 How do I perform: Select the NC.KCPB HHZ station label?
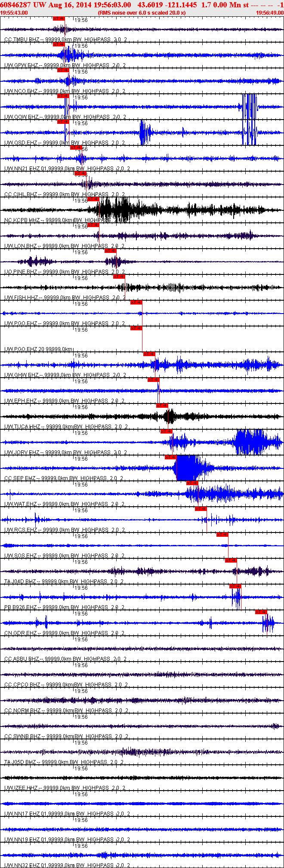(66, 220)
